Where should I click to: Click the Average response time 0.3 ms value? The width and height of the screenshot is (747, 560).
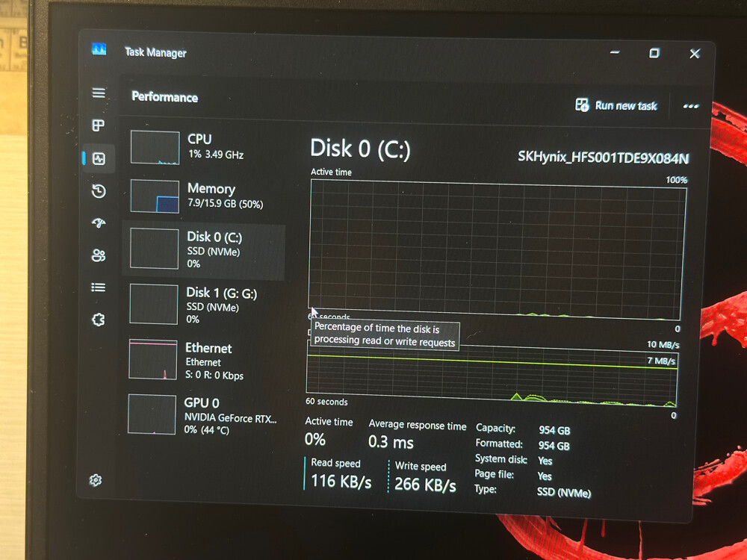[x=391, y=442]
